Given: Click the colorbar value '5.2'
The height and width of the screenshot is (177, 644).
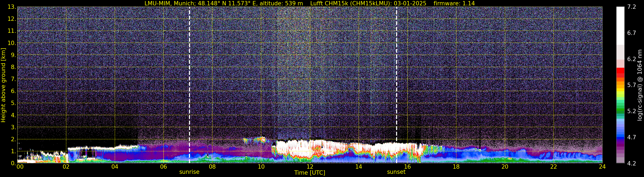Looking at the screenshot, I should 632,111.
